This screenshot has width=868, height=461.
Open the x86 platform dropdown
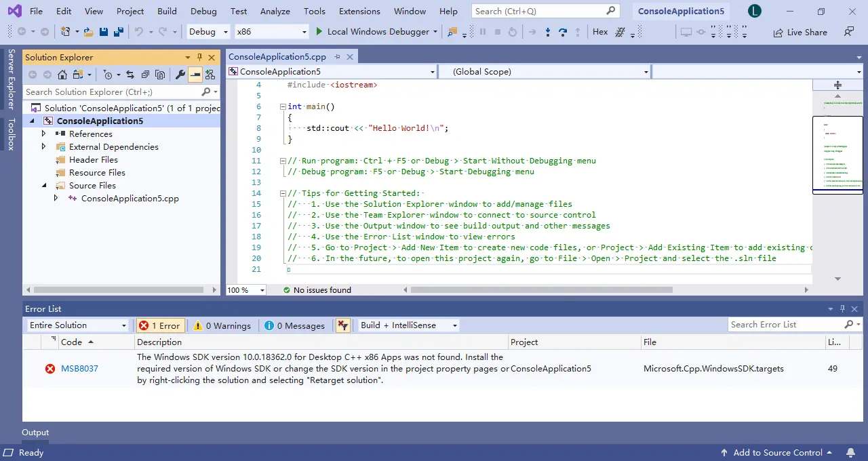(x=271, y=31)
